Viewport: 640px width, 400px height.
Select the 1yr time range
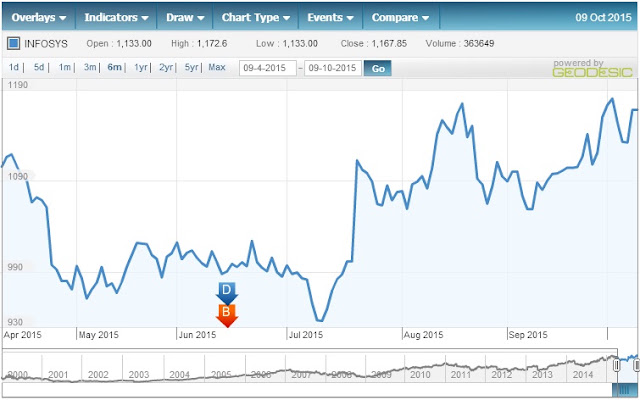tap(141, 67)
